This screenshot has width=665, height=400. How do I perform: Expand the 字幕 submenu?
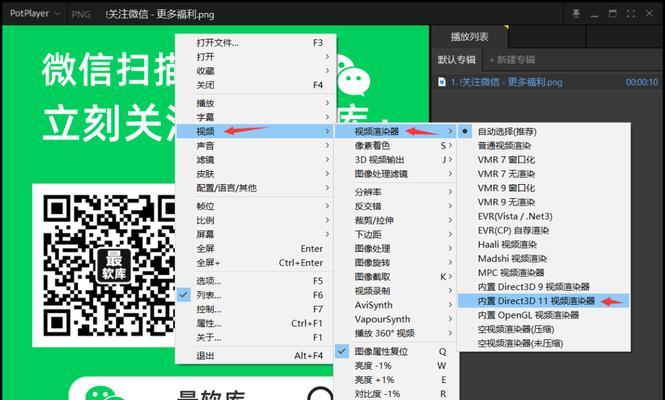[256, 117]
